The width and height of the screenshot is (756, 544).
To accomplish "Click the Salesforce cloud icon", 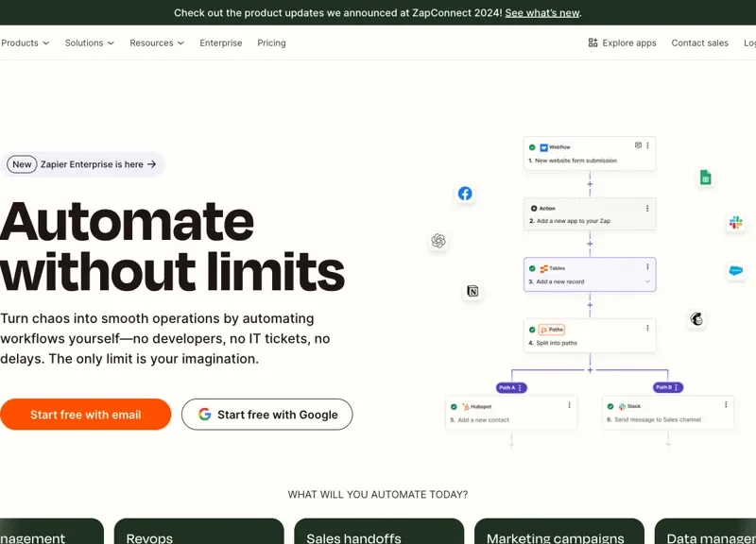I will click(x=736, y=270).
